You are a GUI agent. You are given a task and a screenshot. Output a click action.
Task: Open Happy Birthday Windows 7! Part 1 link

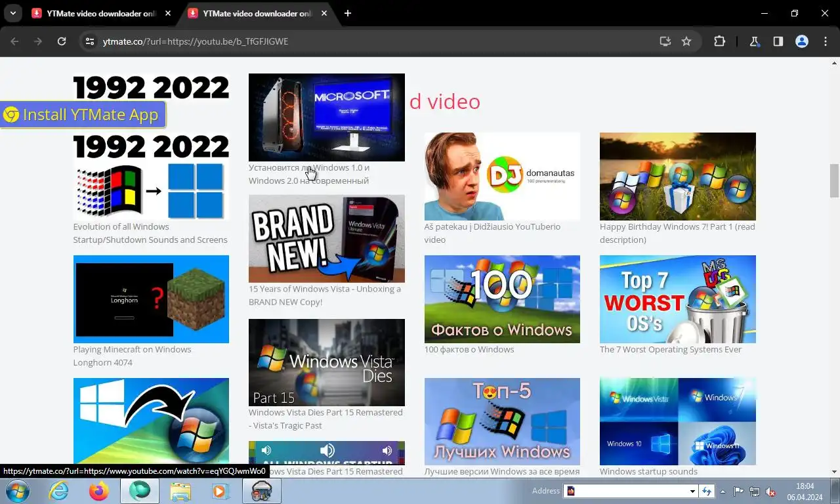coord(677,233)
